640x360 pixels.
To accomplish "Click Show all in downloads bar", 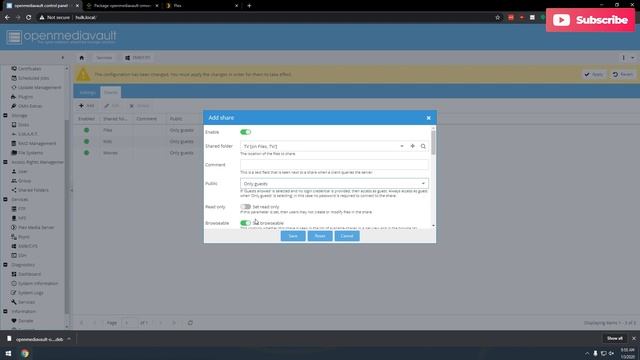I will (x=615, y=338).
